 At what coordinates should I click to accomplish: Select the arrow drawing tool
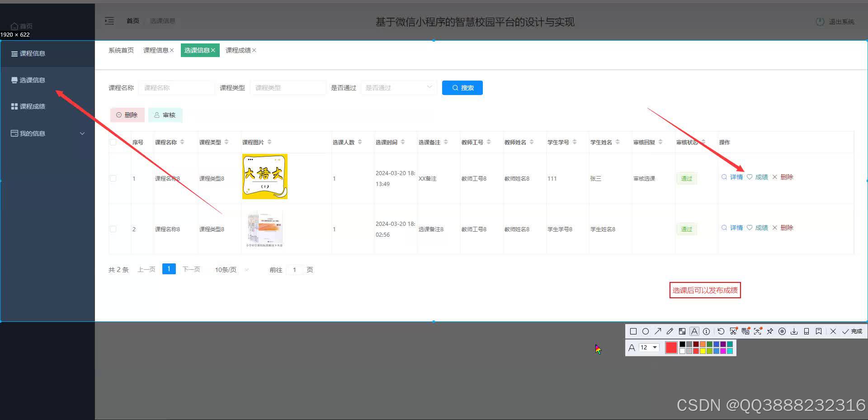point(658,331)
